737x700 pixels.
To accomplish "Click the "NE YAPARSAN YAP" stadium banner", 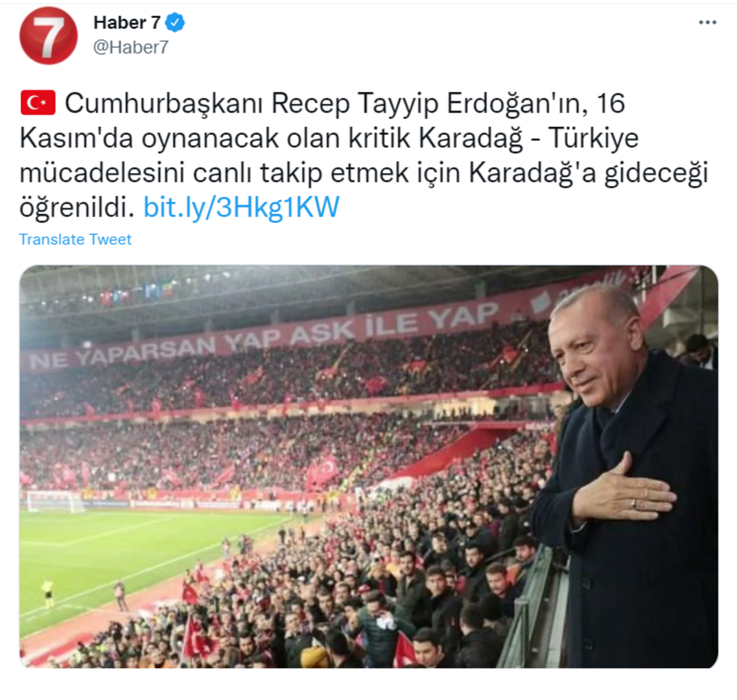I will pos(155,349).
